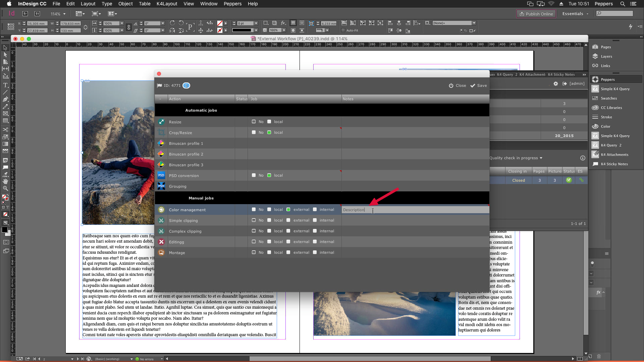The width and height of the screenshot is (644, 362).
Task: Open the Layout menu
Action: click(x=88, y=4)
